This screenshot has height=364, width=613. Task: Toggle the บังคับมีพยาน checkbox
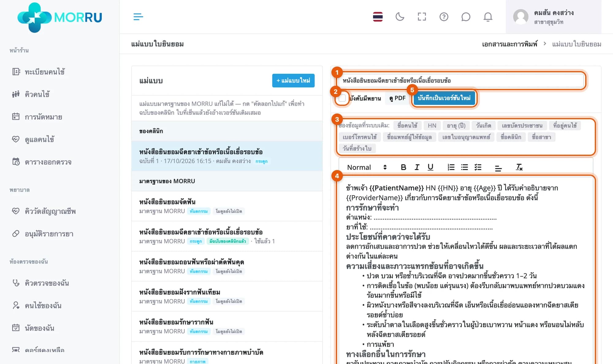point(342,98)
